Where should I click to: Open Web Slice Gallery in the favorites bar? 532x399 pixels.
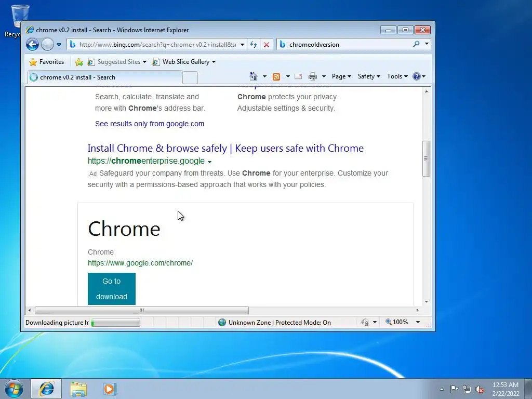(184, 62)
